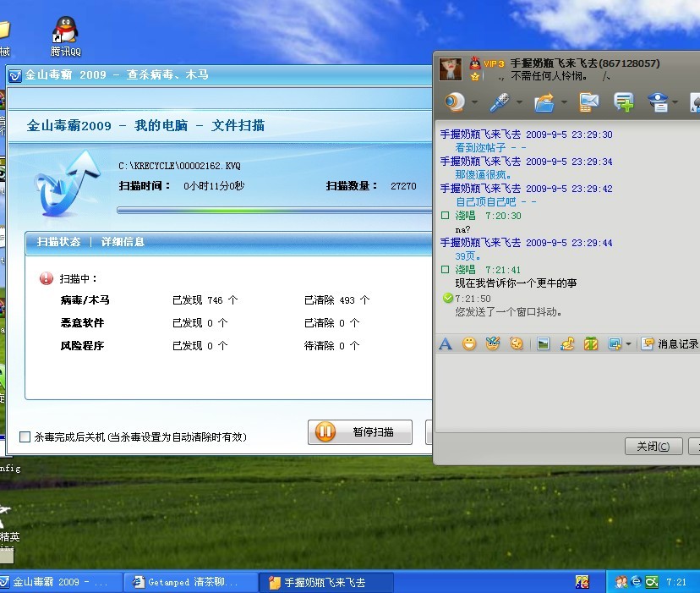Image resolution: width=700 pixels, height=593 pixels.
Task: Click the send file folder icon
Action: pos(544,102)
